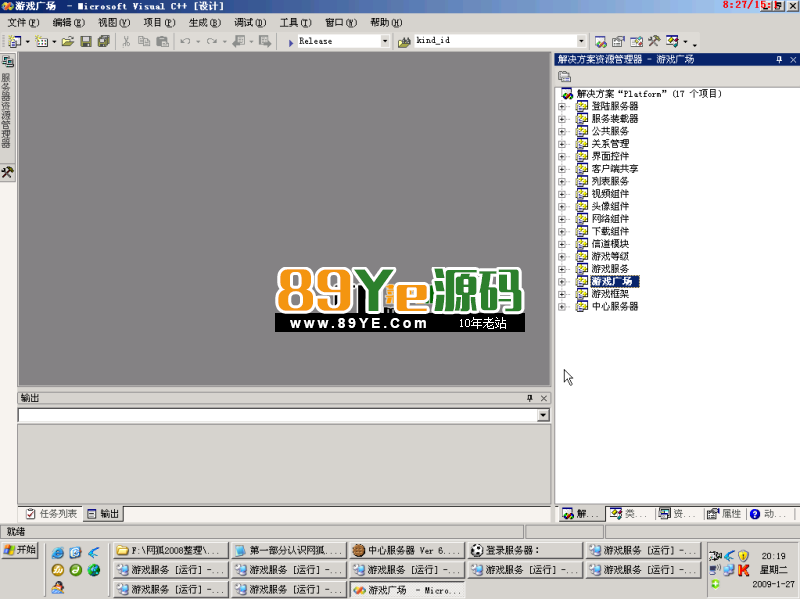Expand the 游戏广场 project node
This screenshot has width=800, height=599.
point(562,282)
